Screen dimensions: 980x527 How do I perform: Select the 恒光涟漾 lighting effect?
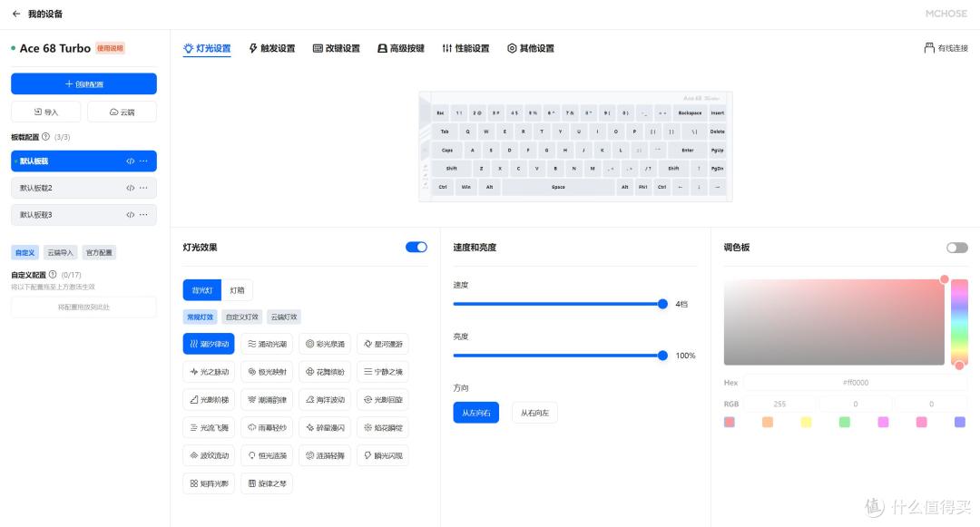[267, 456]
